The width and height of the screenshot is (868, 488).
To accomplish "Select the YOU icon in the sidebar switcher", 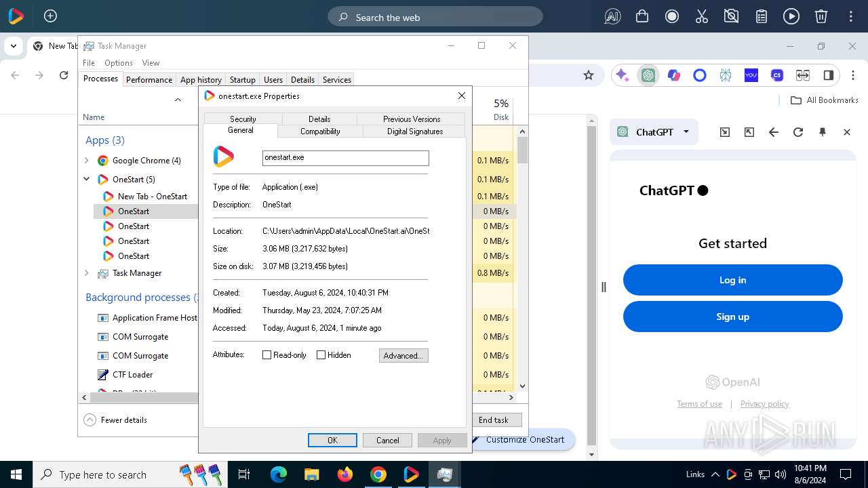I will [751, 75].
